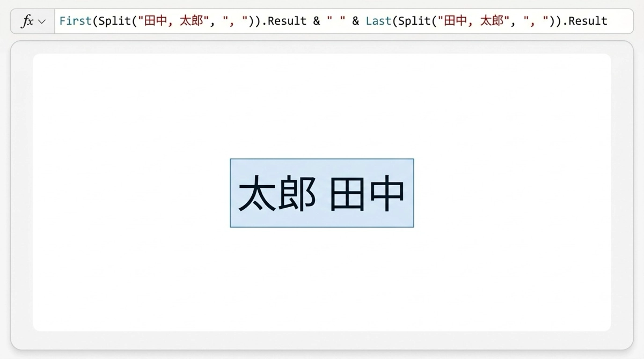Click the 太郎 text inside the label
644x359 pixels.
coord(277,194)
